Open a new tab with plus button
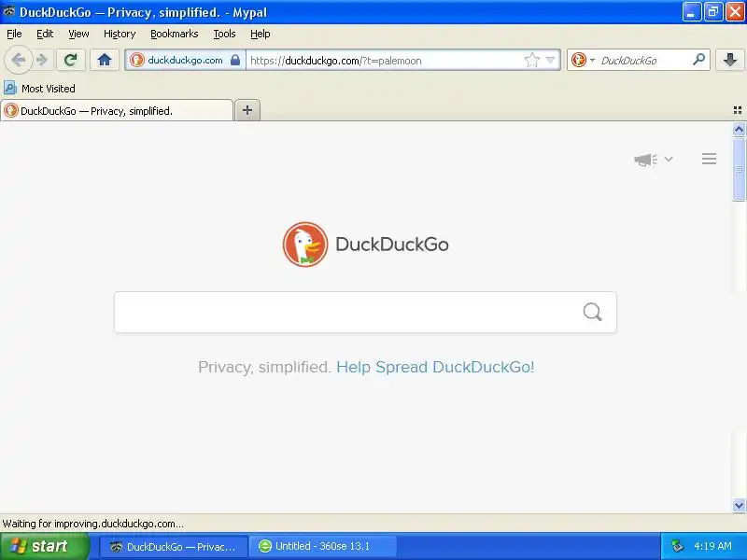The width and height of the screenshot is (747, 560). click(x=247, y=110)
